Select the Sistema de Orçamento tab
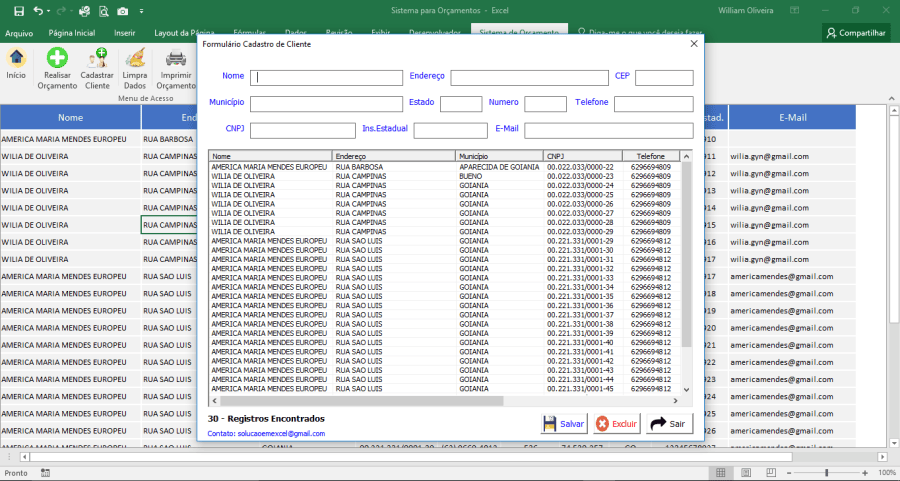Image resolution: width=900 pixels, height=481 pixels. (519, 32)
